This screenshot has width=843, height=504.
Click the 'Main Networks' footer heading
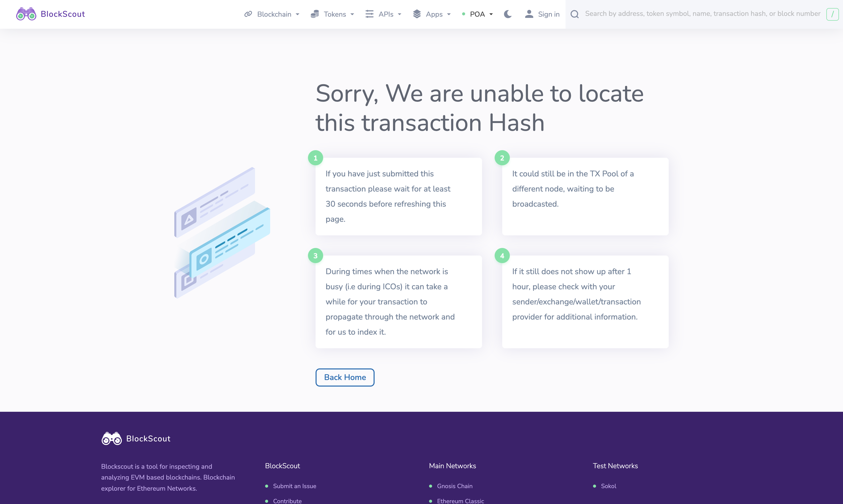pos(452,466)
